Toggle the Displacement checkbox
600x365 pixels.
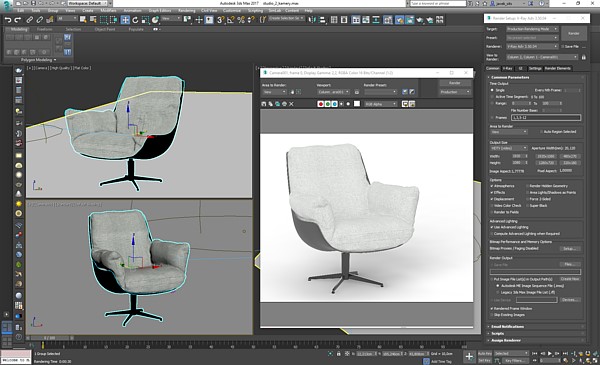pos(492,199)
